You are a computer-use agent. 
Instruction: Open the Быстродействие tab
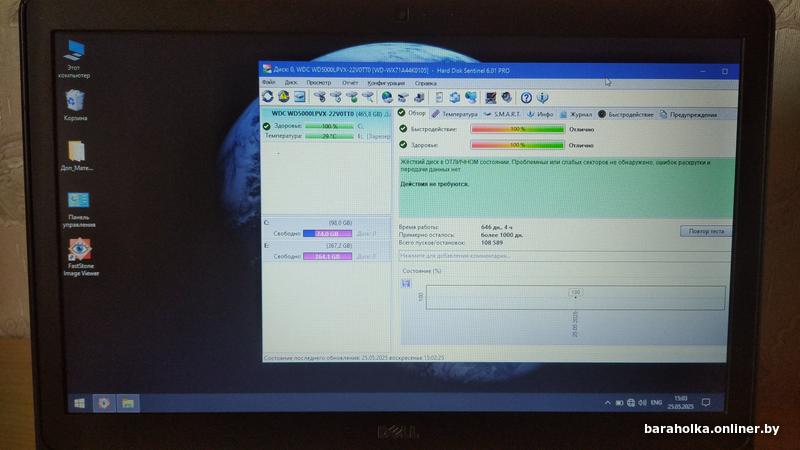(625, 114)
